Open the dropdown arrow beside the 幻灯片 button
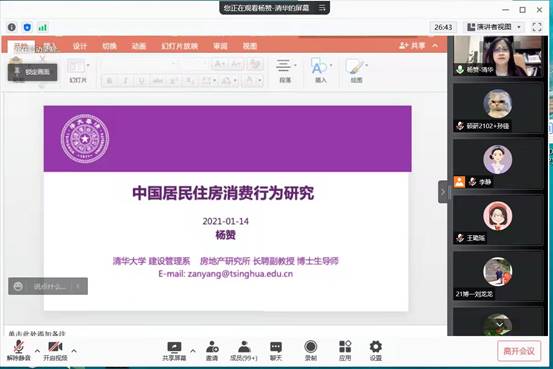Viewport: 553px width, 369px height. point(88,65)
